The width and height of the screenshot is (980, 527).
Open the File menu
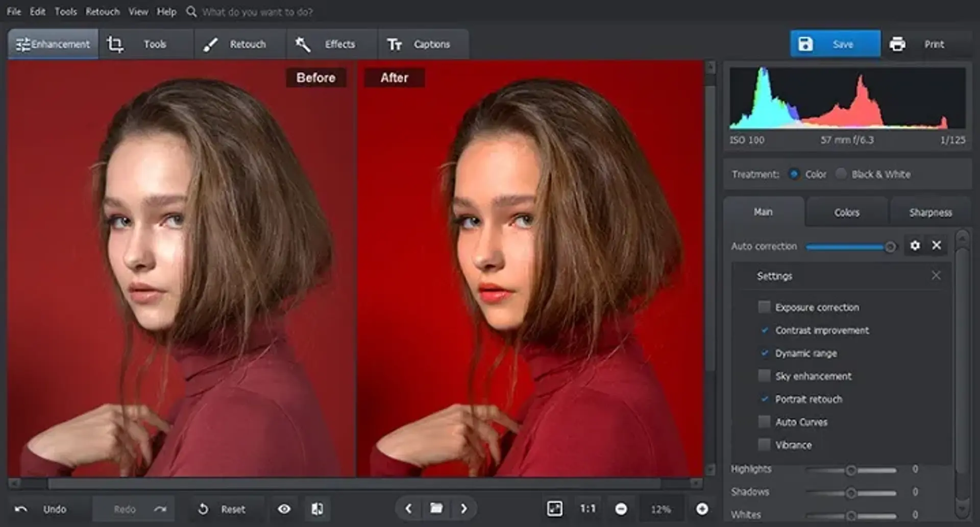pyautogui.click(x=14, y=11)
